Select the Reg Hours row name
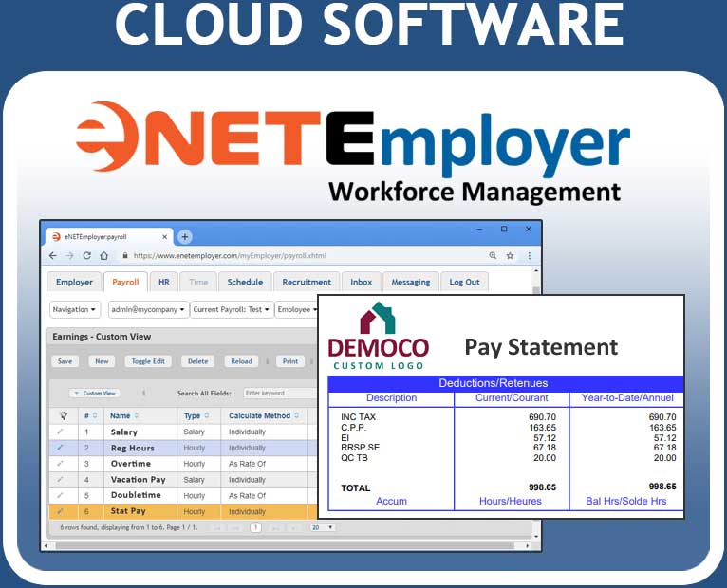The height and width of the screenshot is (588, 727). click(x=133, y=448)
